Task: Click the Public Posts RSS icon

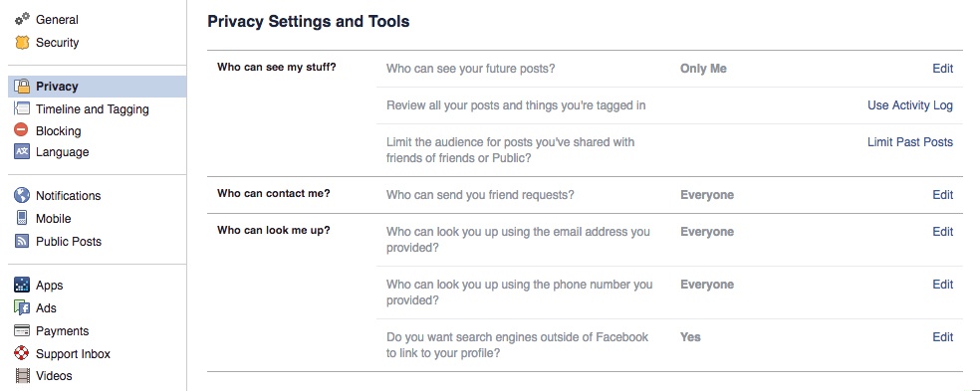Action: (22, 241)
